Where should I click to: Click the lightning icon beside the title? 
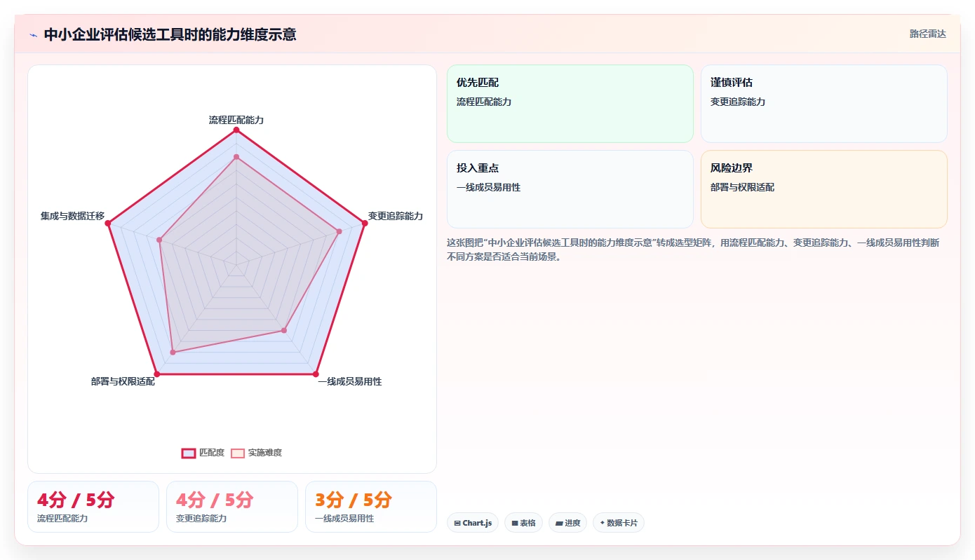[33, 34]
